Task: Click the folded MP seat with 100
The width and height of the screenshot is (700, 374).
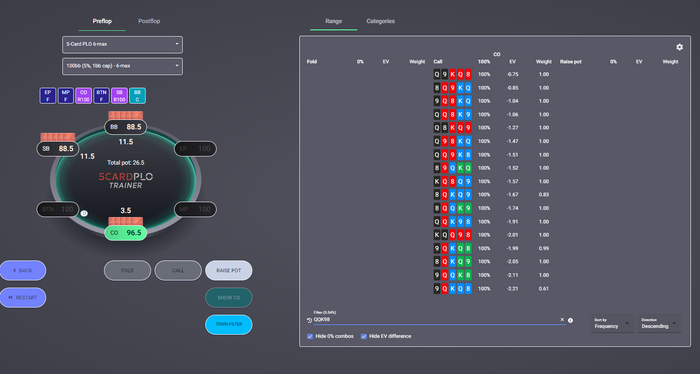Action: tap(196, 209)
